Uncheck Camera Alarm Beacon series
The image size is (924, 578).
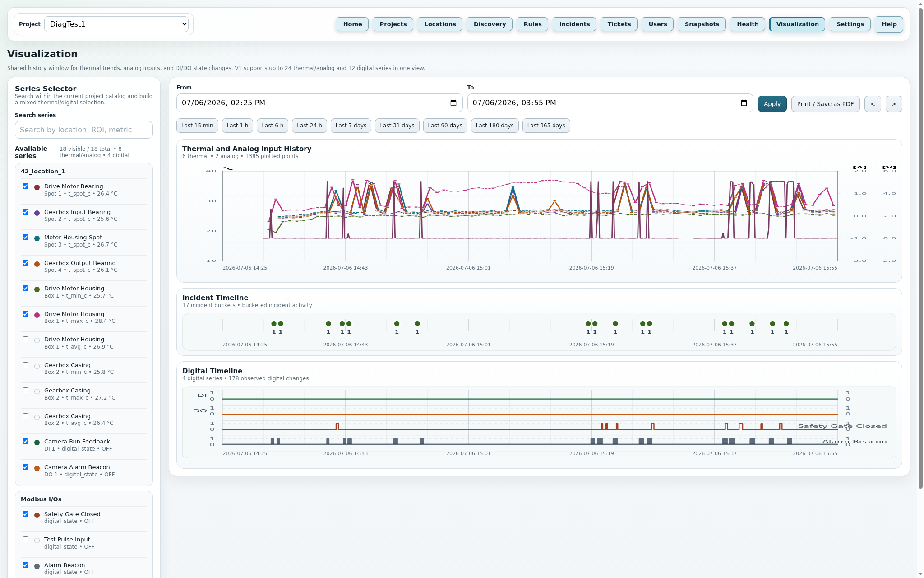[25, 467]
